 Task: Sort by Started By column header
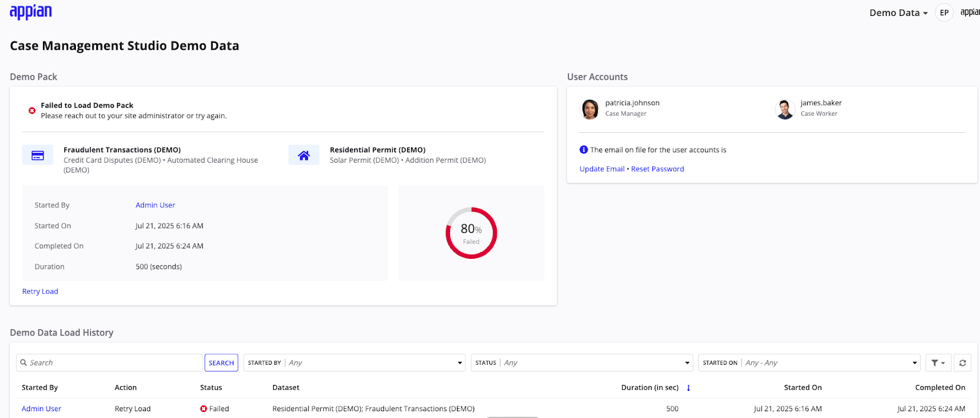pyautogui.click(x=40, y=388)
